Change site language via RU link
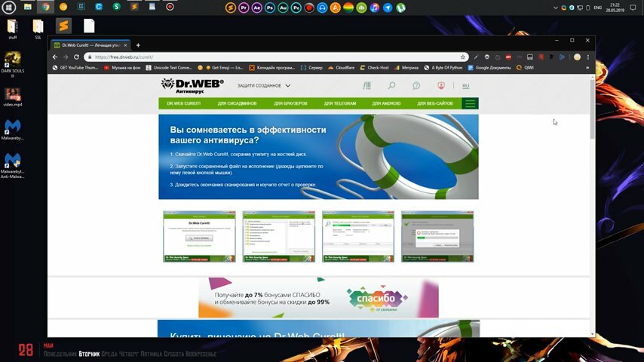 (x=465, y=86)
